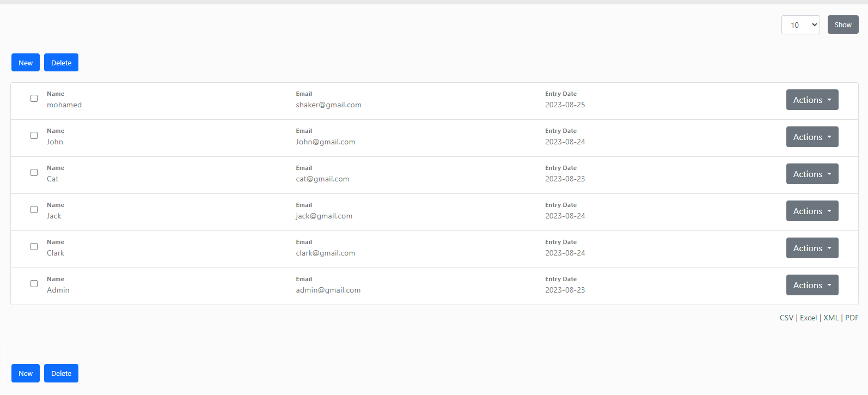Expand Actions menu for mohamed

pyautogui.click(x=812, y=100)
